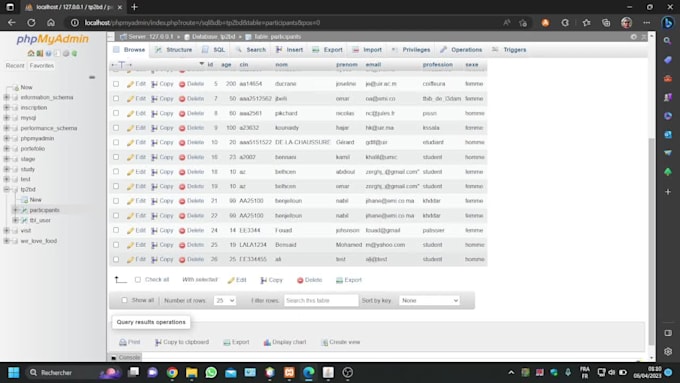Open the Favorites tab in the navigation panel

click(42, 65)
